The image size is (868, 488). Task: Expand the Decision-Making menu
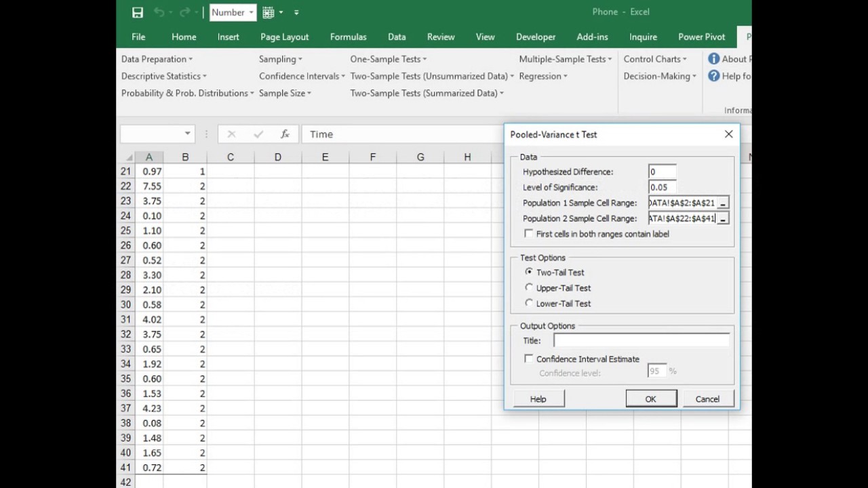[660, 76]
